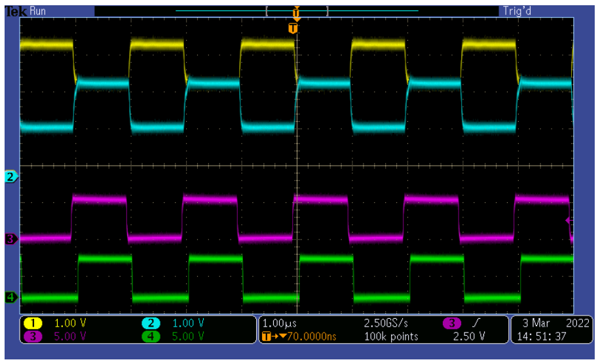Click the rising edge trigger slope icon
Image resolution: width=598 pixels, height=364 pixels.
click(475, 323)
